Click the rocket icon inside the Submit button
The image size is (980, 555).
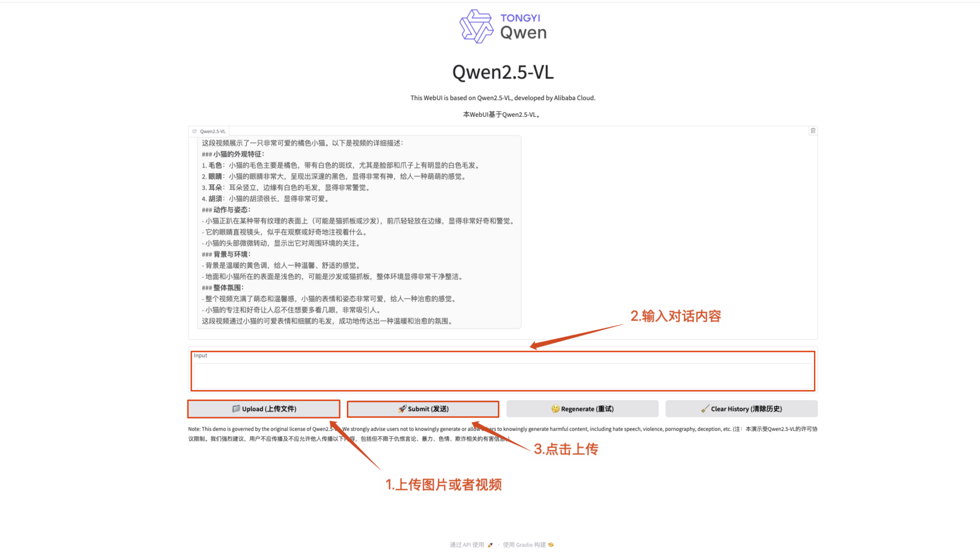click(x=401, y=408)
